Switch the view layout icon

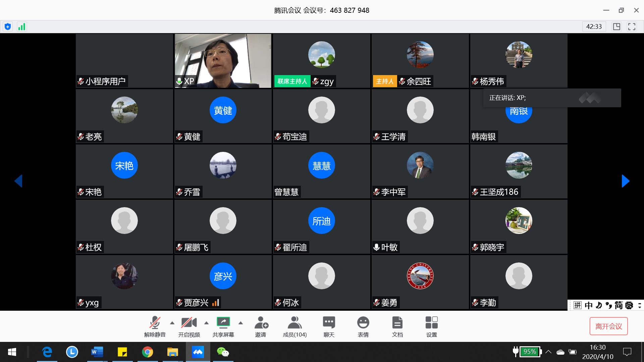[x=616, y=27]
